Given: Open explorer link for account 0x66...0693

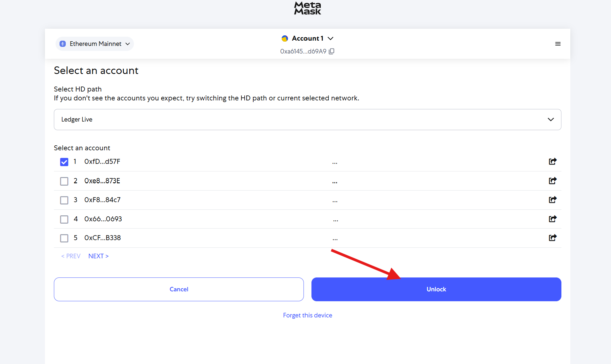Looking at the screenshot, I should click(552, 219).
